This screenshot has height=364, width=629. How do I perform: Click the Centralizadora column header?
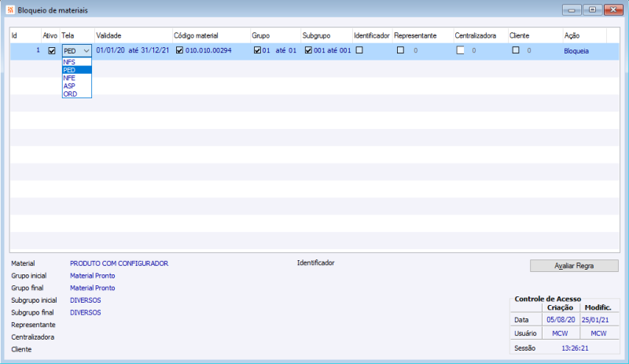coord(480,35)
